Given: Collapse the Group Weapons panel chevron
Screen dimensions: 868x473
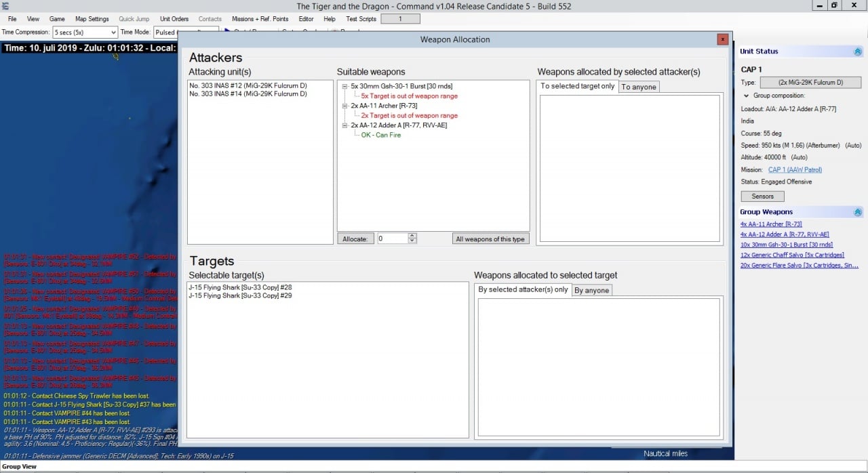Looking at the screenshot, I should point(857,212).
